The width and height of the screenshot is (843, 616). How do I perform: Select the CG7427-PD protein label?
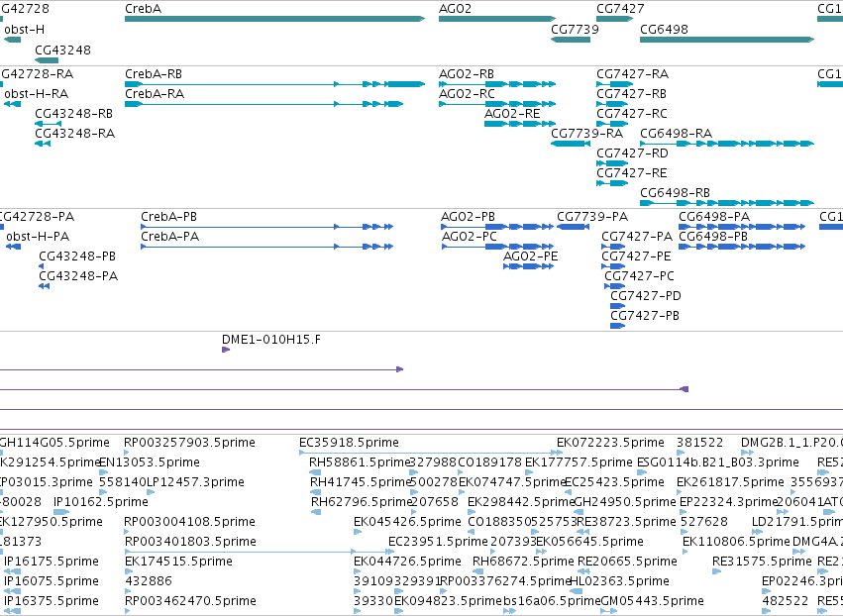pyautogui.click(x=646, y=296)
